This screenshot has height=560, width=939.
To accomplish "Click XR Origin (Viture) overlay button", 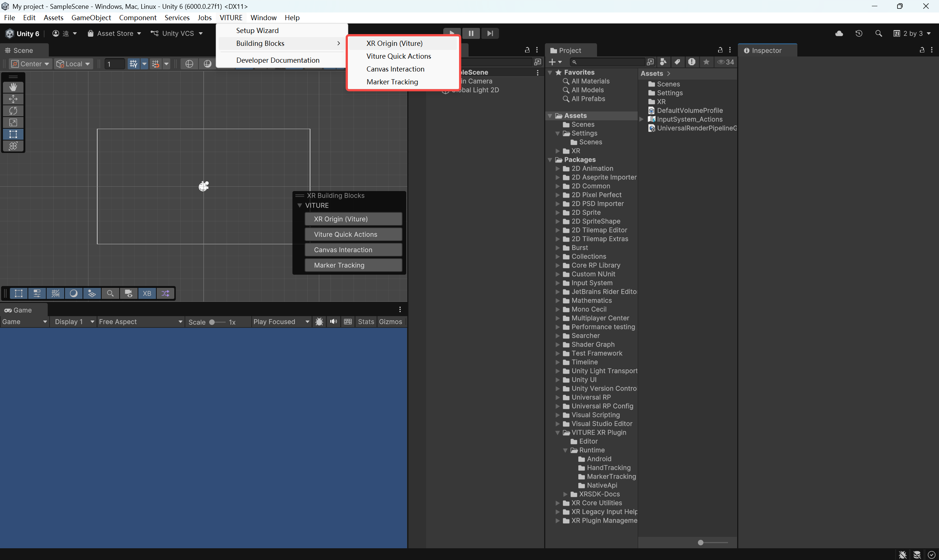I will pos(353,219).
